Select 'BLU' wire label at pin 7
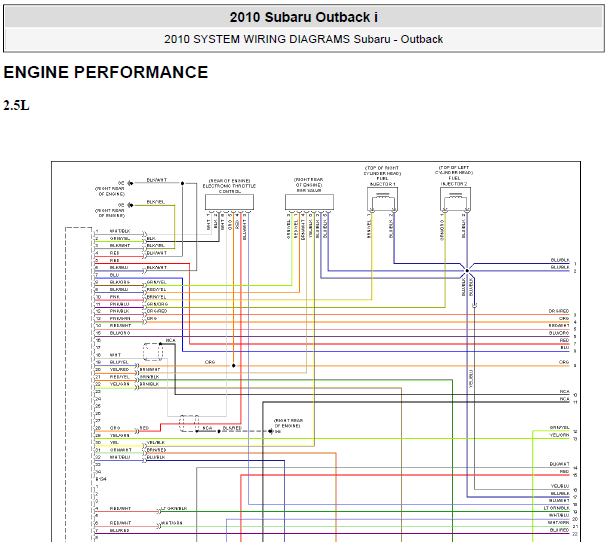Image resolution: width=606 pixels, height=542 pixels. (x=114, y=275)
